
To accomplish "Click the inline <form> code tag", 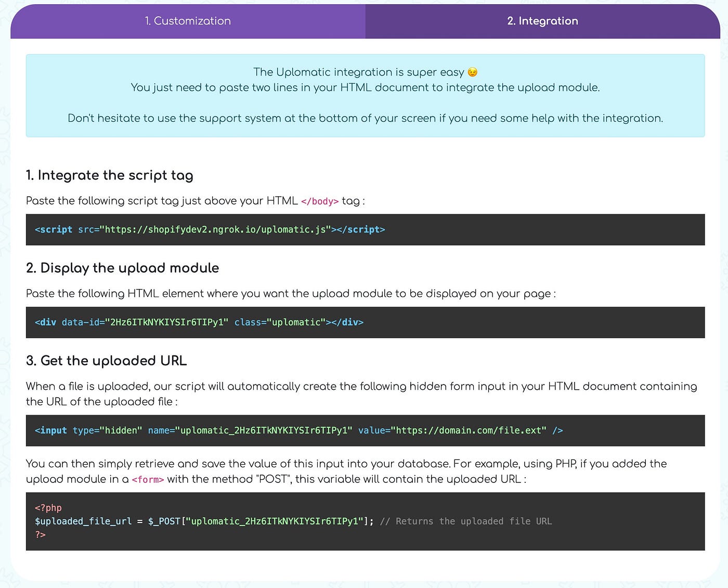I will click(x=148, y=479).
